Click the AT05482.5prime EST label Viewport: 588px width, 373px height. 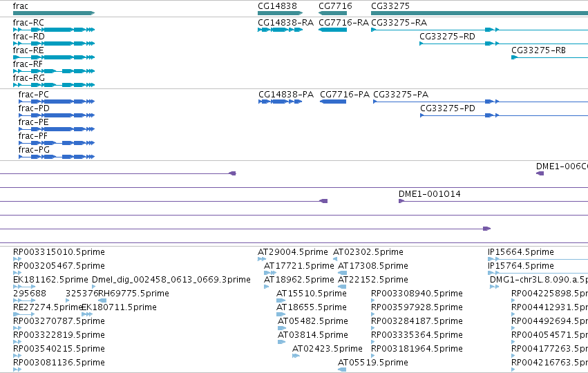coord(313,321)
